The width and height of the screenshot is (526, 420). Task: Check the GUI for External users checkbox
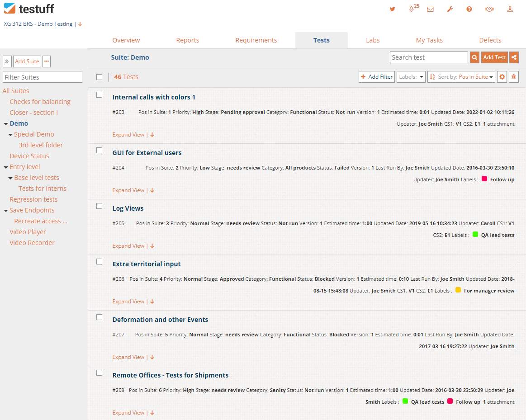pyautogui.click(x=100, y=151)
